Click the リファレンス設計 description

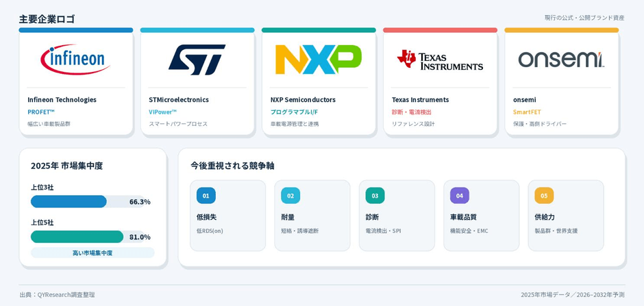[413, 123]
